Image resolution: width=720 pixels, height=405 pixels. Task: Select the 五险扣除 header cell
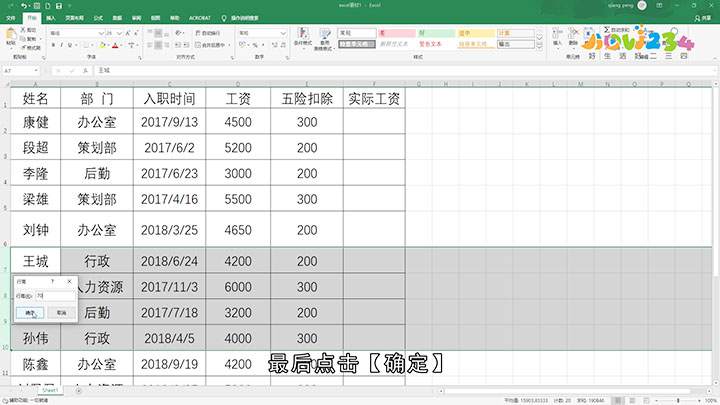click(x=307, y=98)
